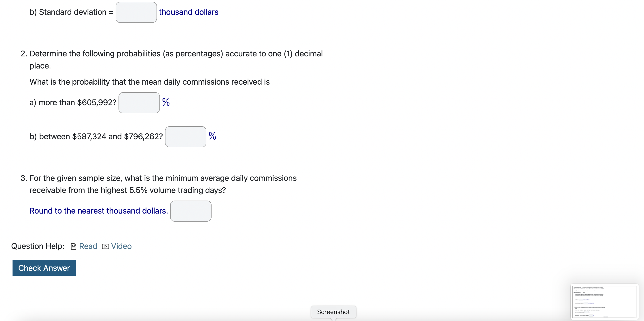Click the Mean input box inside the thumbnail
The image size is (644, 321).
click(581, 300)
